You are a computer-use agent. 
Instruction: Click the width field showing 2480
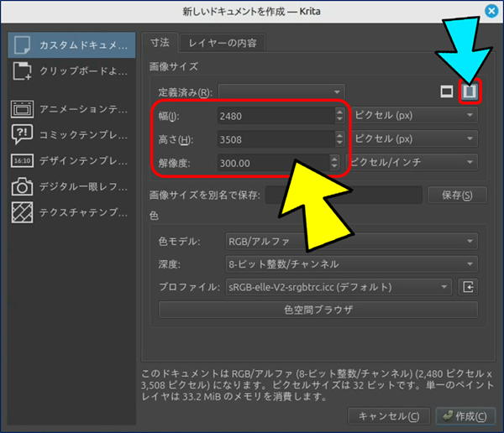[x=270, y=115]
